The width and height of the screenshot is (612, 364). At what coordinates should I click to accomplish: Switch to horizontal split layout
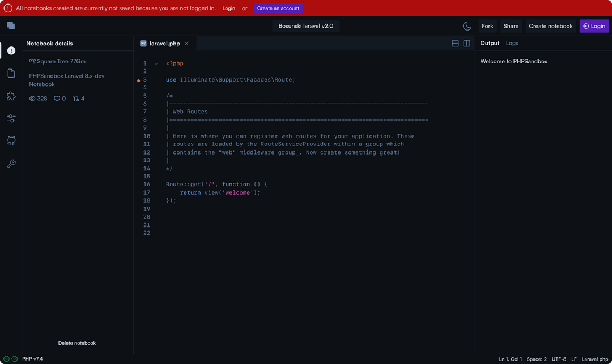455,44
